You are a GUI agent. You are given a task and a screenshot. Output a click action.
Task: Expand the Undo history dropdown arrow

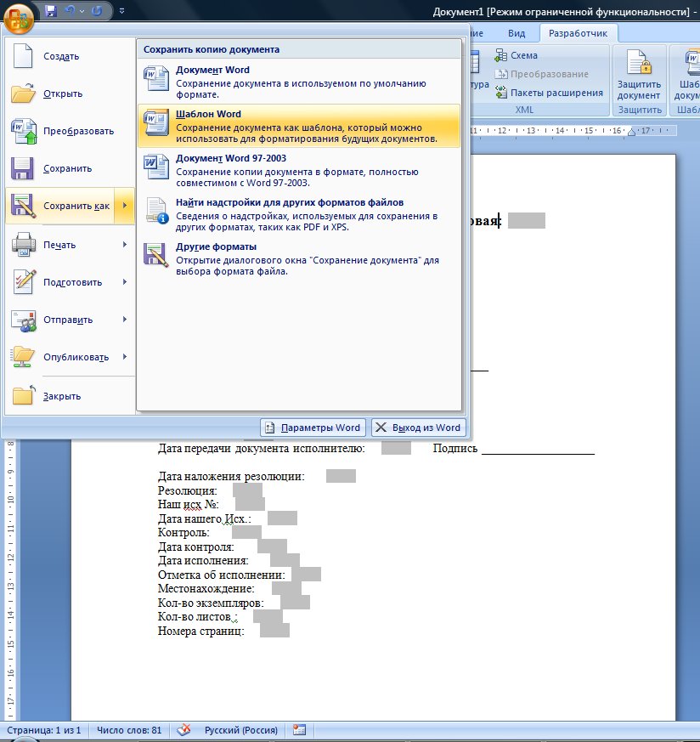82,10
